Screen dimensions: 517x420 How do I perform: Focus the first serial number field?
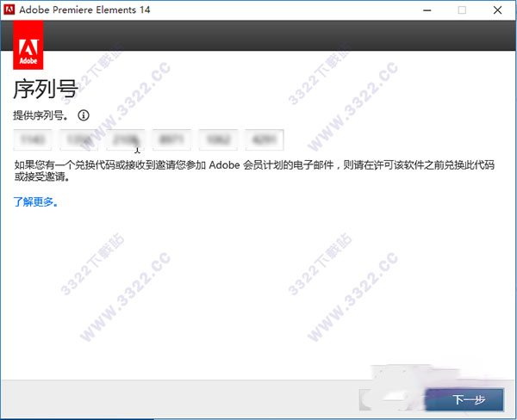pyautogui.click(x=33, y=140)
